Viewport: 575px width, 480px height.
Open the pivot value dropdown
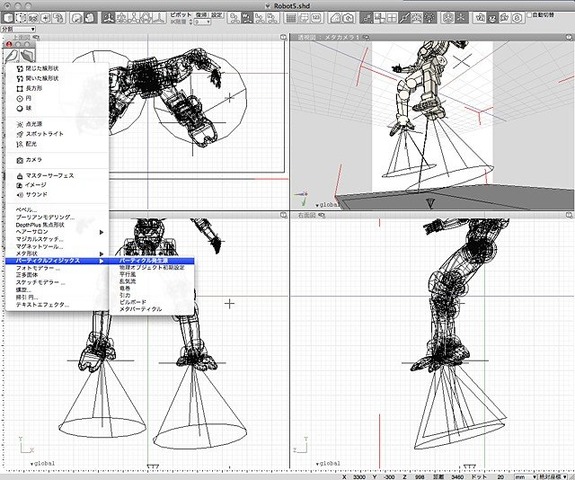point(202,22)
